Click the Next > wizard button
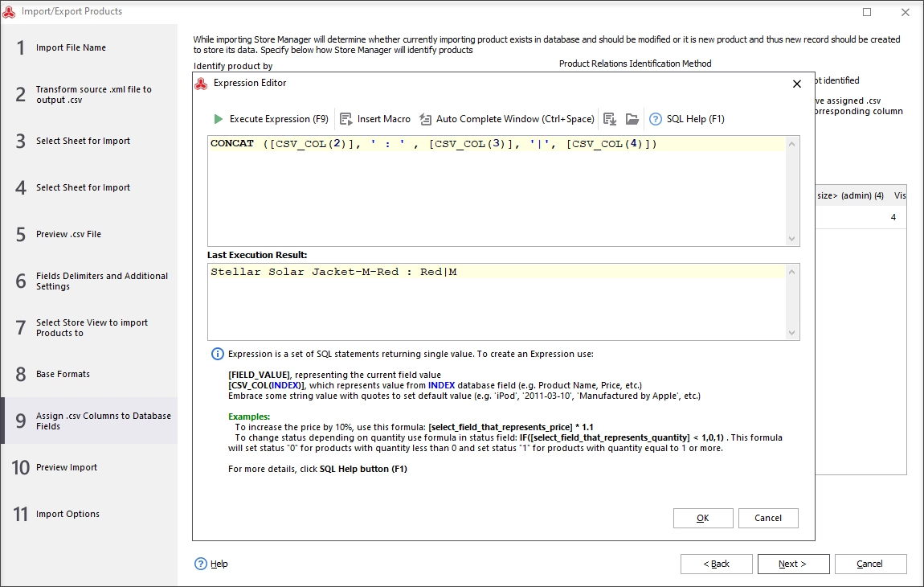 click(793, 564)
